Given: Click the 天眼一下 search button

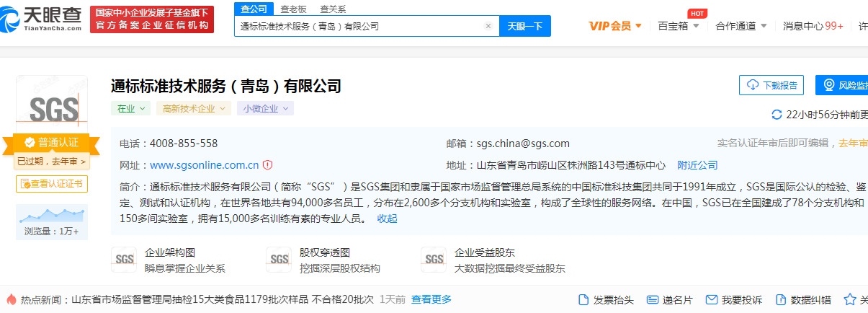Looking at the screenshot, I should point(525,26).
